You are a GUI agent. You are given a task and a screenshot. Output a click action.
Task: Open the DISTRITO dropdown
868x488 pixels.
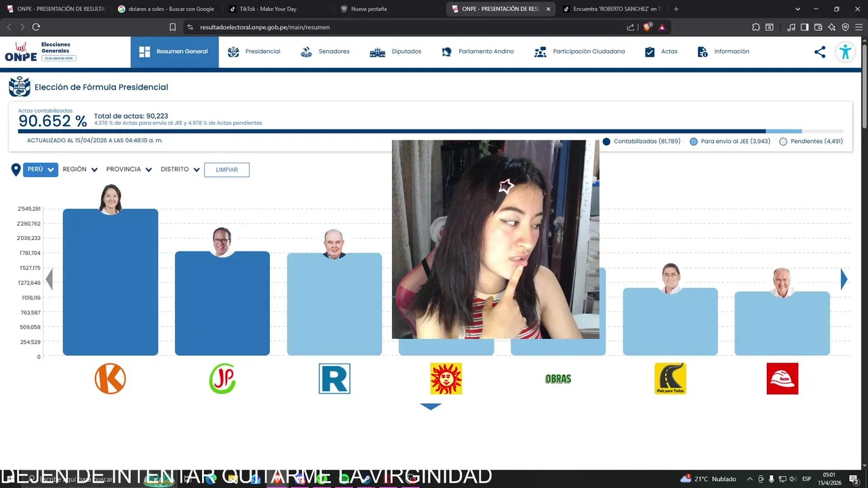[180, 169]
